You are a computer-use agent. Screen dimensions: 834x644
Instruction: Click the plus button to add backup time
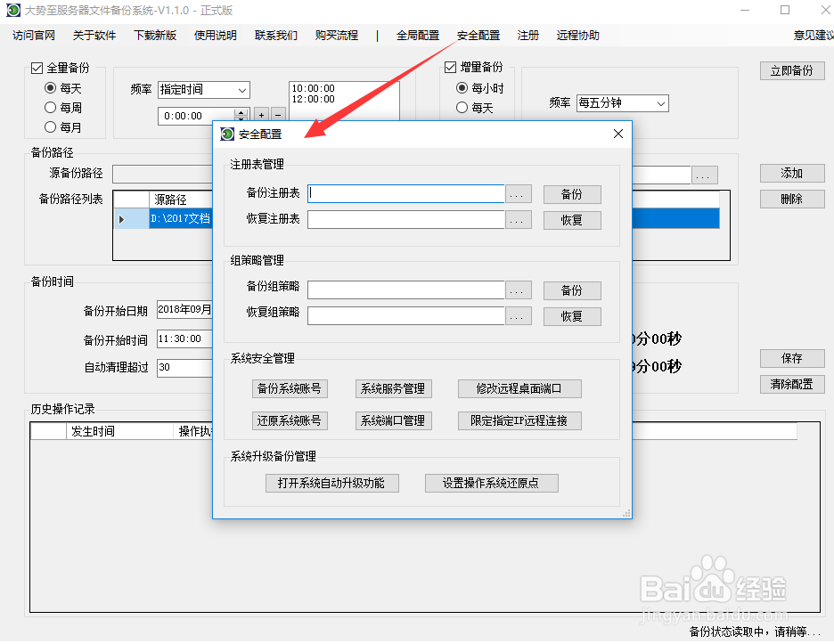click(261, 115)
